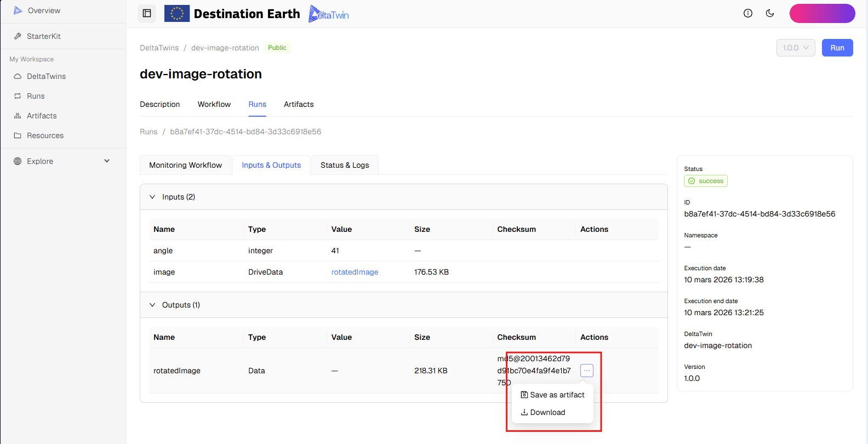Click the DeltaTwin logo in header
The image size is (868, 444).
329,14
